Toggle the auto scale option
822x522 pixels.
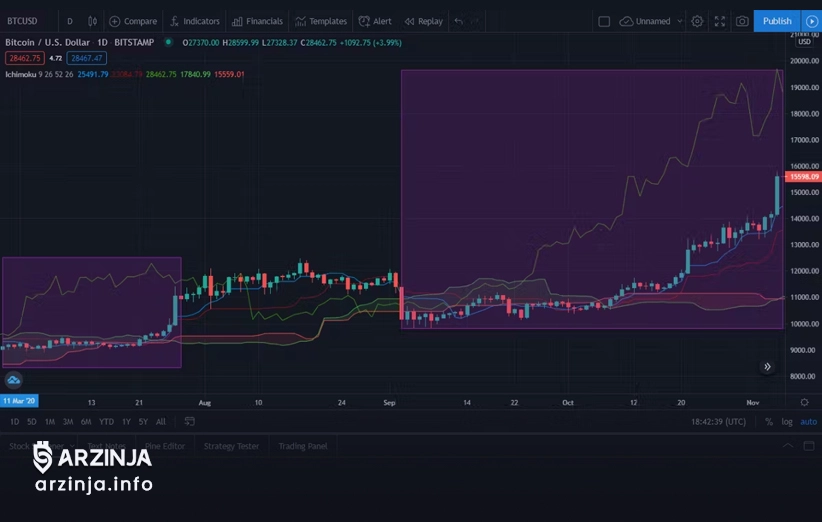coord(808,422)
